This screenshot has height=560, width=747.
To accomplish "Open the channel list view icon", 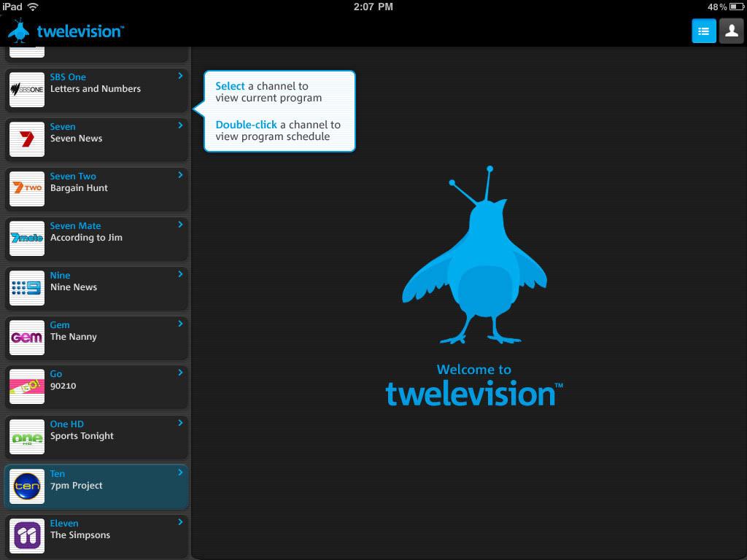I will click(703, 31).
